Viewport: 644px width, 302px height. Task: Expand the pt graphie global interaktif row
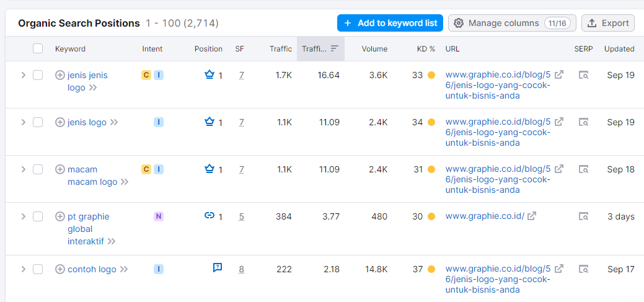(24, 216)
